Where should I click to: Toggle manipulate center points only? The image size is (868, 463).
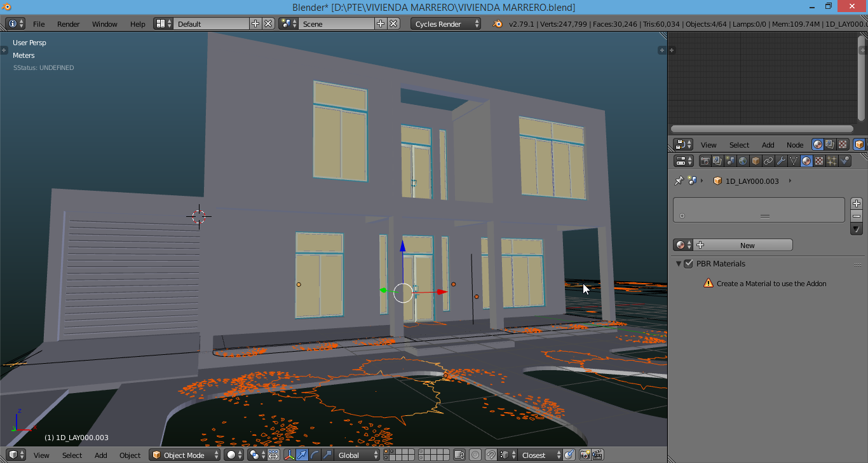[x=273, y=455]
